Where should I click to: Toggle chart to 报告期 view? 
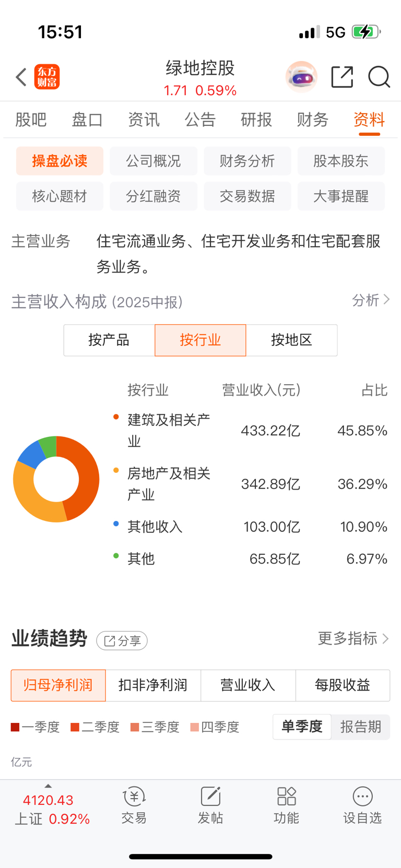click(x=361, y=727)
